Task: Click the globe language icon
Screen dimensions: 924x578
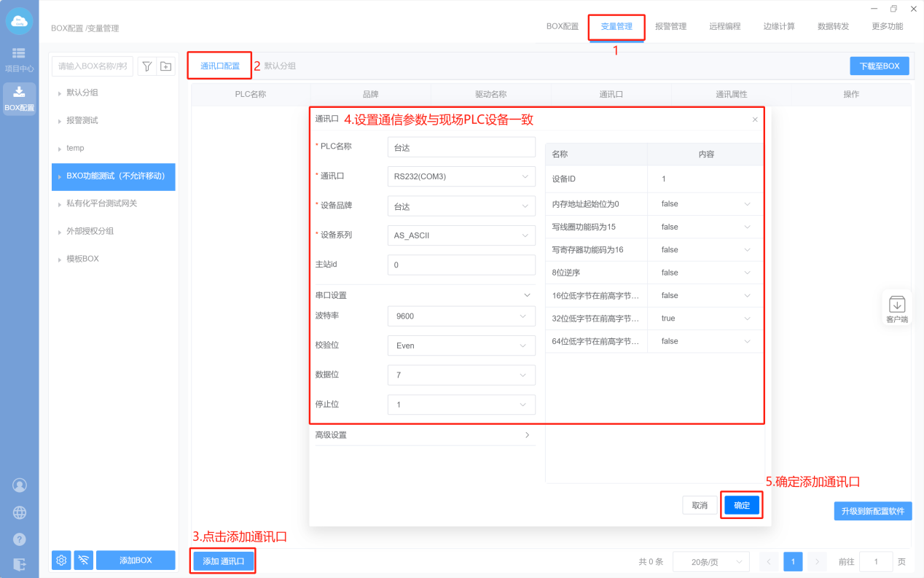Action: 20,512
